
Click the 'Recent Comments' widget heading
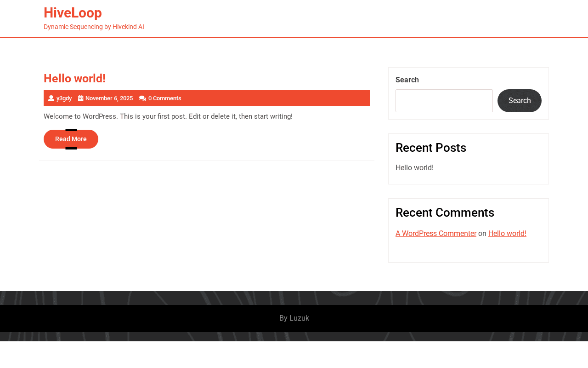click(x=445, y=213)
